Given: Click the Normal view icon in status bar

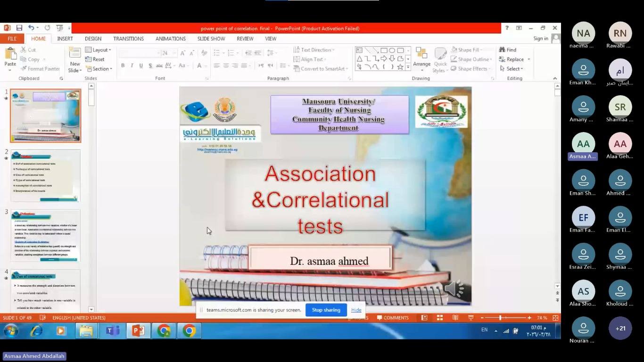Looking at the screenshot, I should (424, 318).
